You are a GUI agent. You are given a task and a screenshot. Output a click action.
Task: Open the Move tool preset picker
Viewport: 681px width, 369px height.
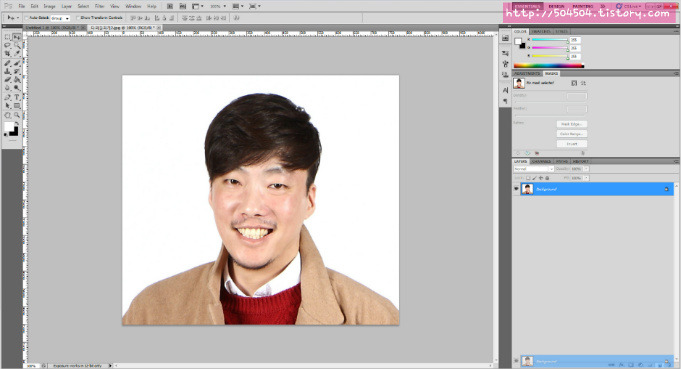coord(12,18)
